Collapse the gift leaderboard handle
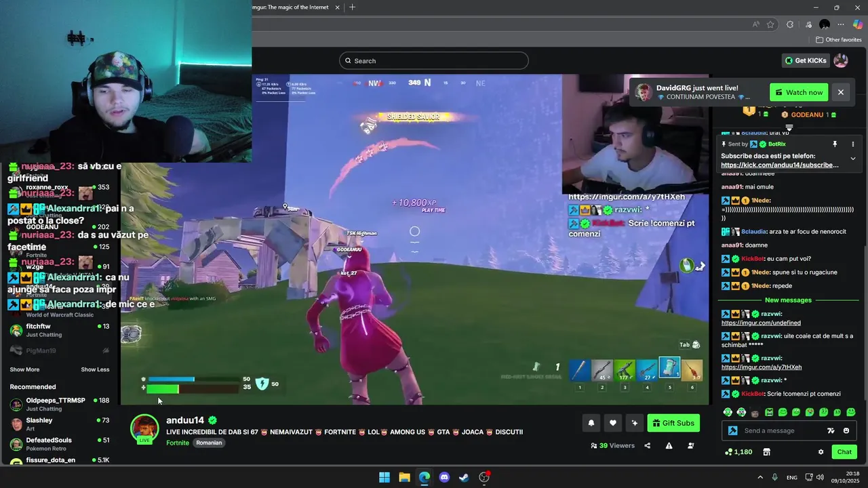 pyautogui.click(x=789, y=127)
